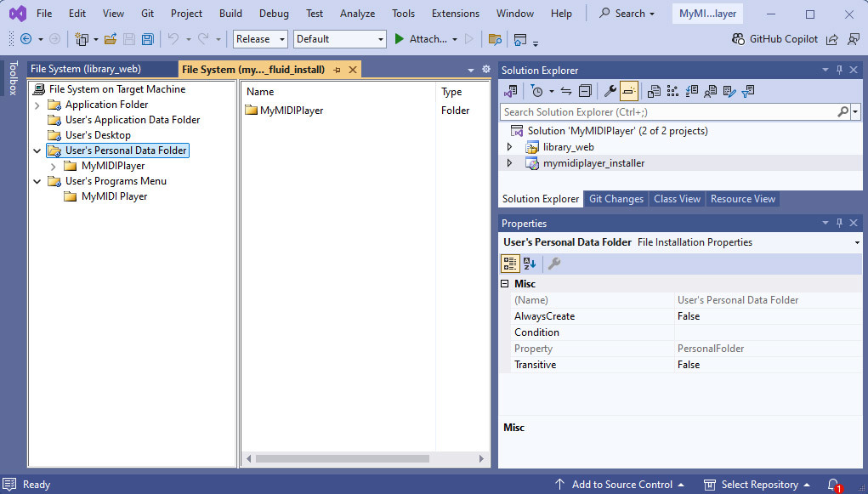Switch to the Git Changes tab

(616, 199)
